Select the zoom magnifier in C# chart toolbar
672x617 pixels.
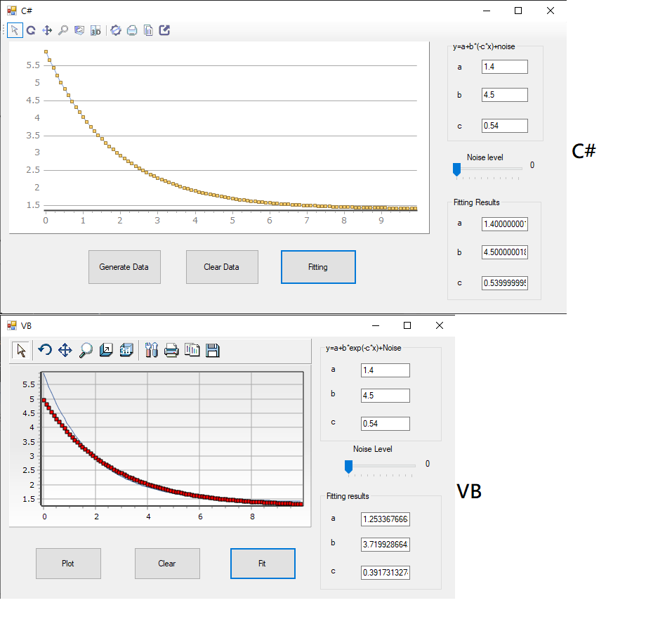pos(63,30)
